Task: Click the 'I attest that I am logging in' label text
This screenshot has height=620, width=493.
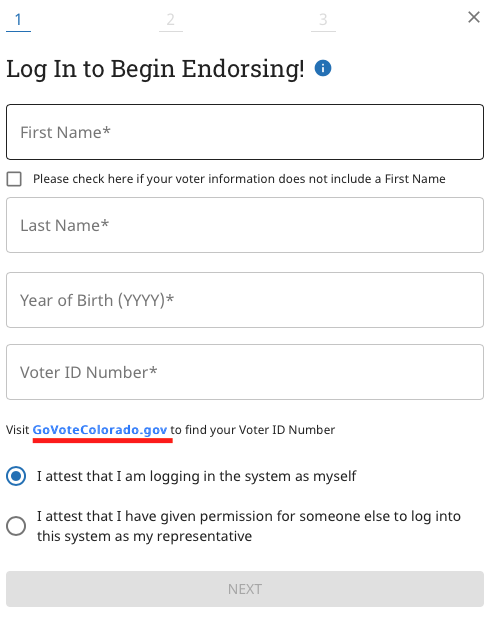Action: click(x=196, y=476)
